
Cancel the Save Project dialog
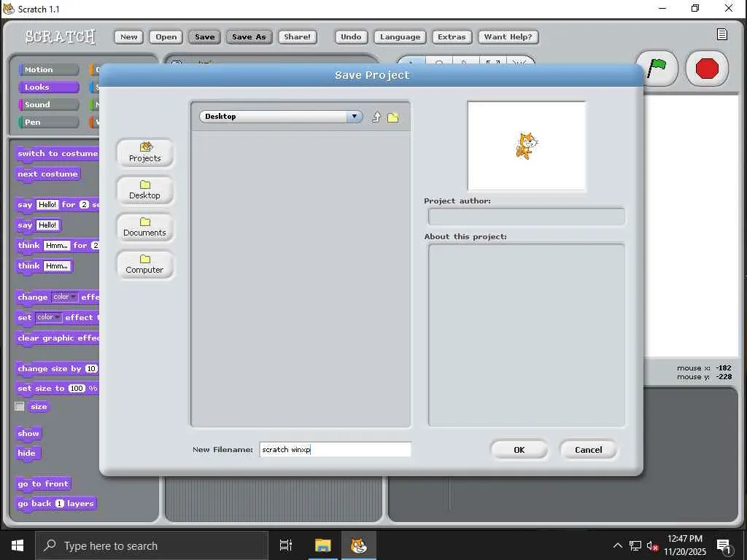pos(589,449)
